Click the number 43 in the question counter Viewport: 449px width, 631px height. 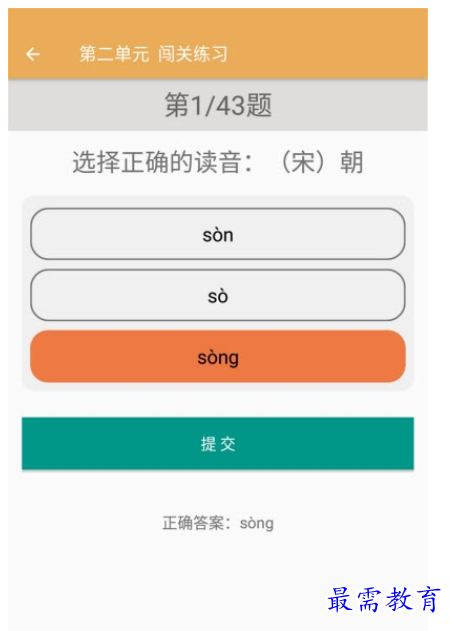click(230, 105)
